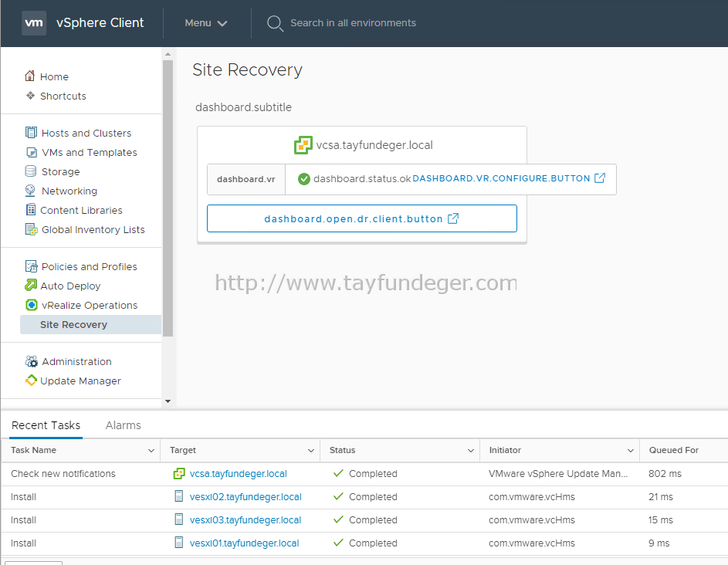The image size is (728, 565).
Task: Open Status column filter chevron
Action: tap(470, 450)
